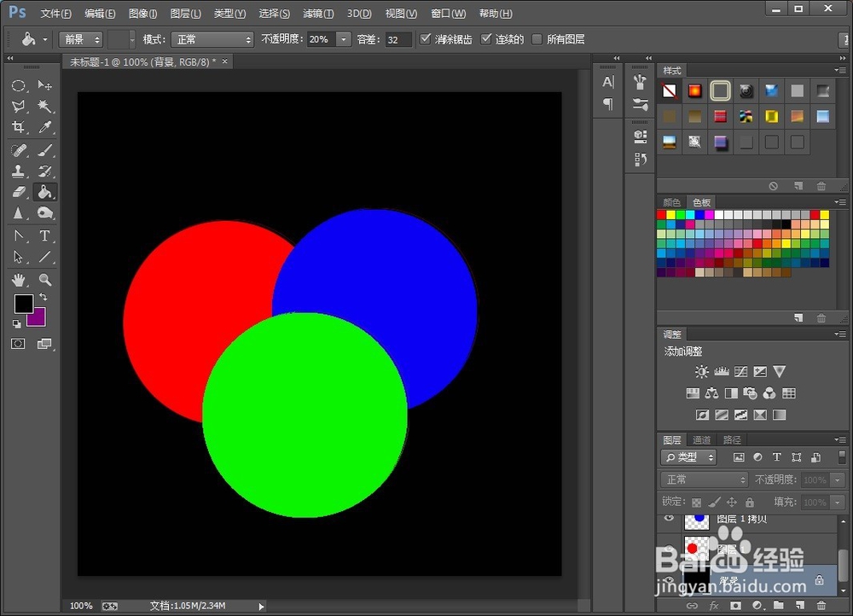
Task: Open layer fill dropdown arrow
Action: (x=838, y=503)
